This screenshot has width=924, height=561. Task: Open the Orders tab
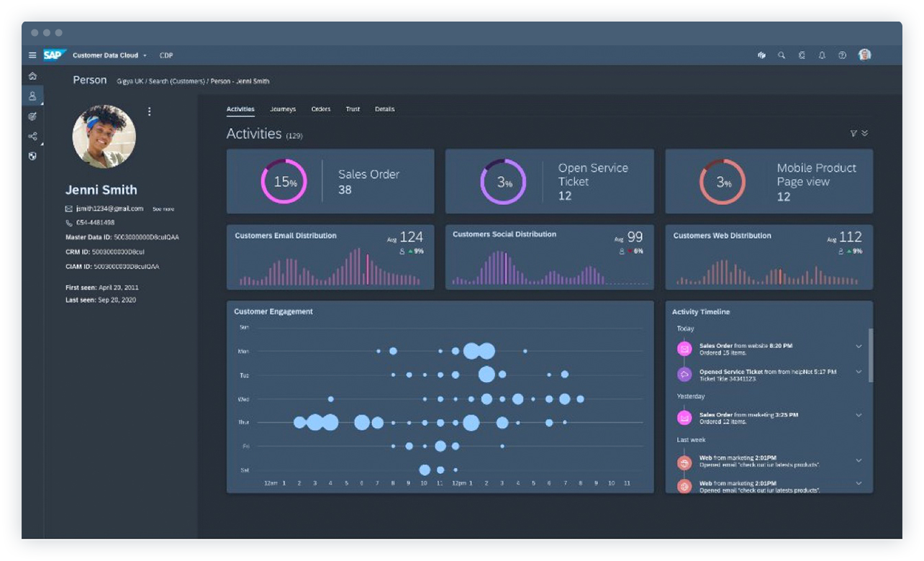click(320, 109)
